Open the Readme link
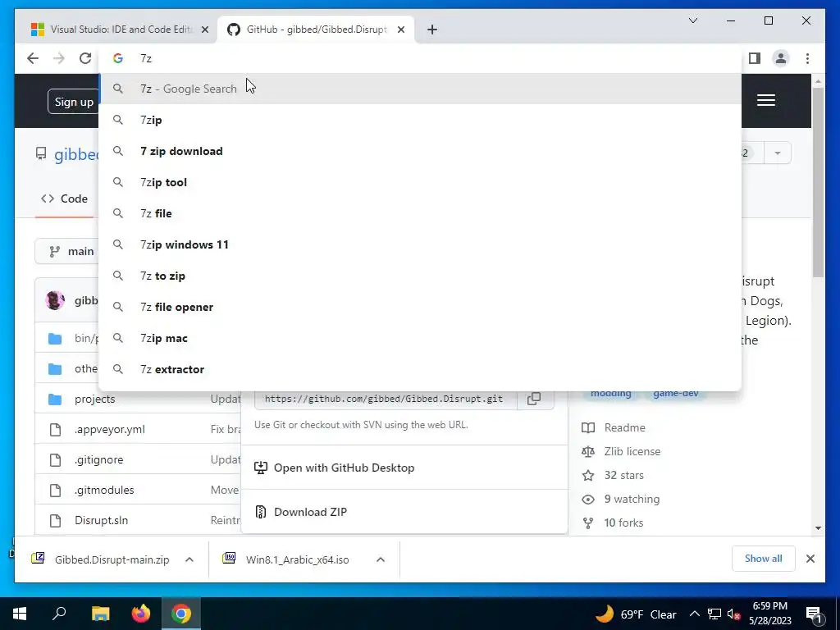The image size is (840, 630). [614, 427]
